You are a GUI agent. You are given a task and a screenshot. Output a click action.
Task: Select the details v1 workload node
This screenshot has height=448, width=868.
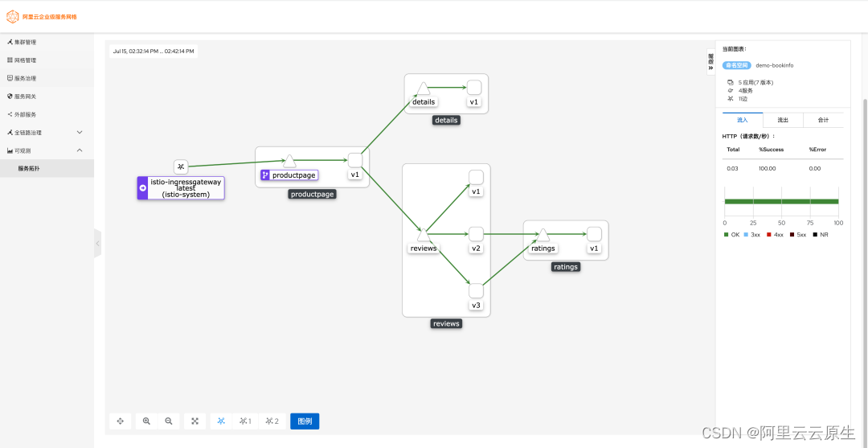(474, 88)
